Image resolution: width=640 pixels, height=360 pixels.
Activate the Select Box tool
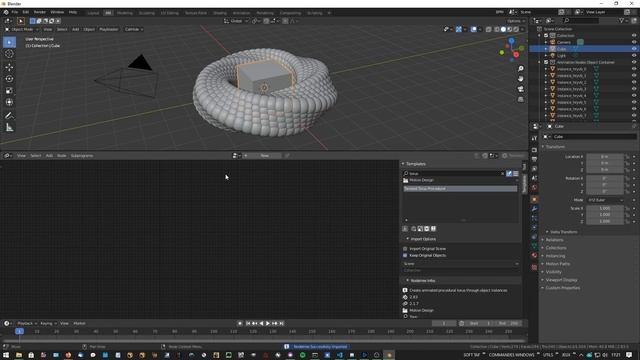[9, 42]
